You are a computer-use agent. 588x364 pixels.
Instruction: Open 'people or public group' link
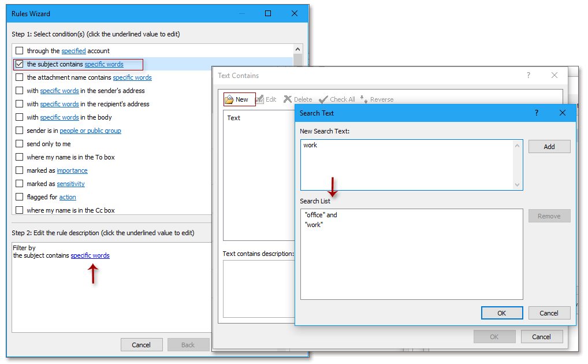[90, 131]
